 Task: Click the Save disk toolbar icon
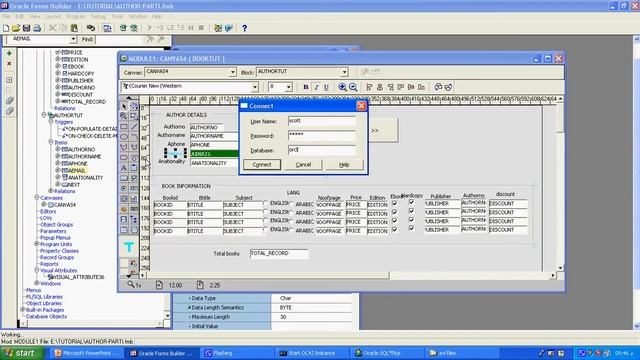tap(27, 28)
